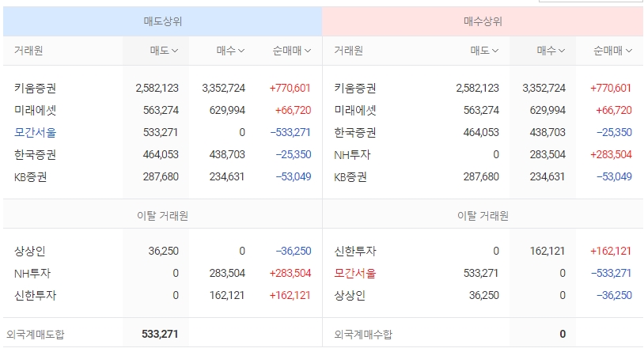Screen dimensions: 644x352
Task: Click +283,504 net value in 매수상위 top rows
Action: tap(611, 154)
